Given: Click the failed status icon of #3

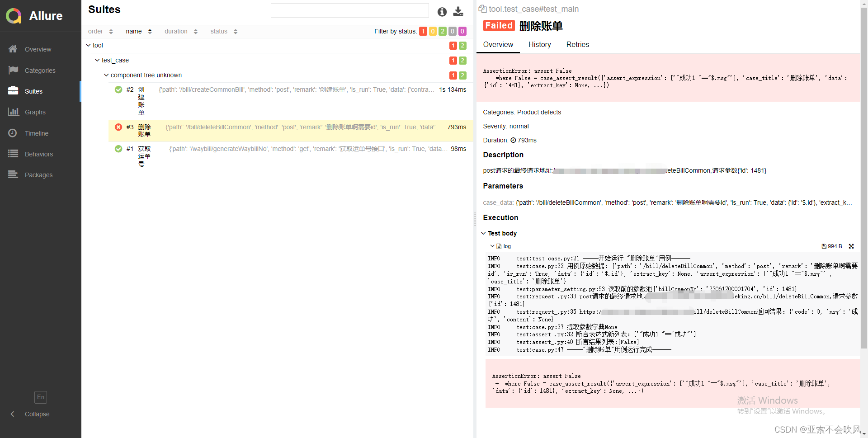Looking at the screenshot, I should click(118, 127).
